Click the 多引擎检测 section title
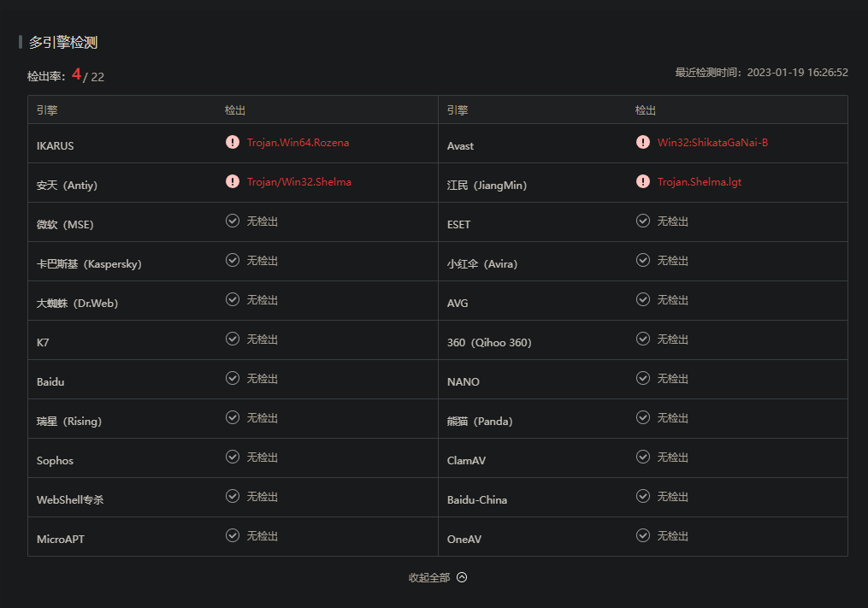 (63, 43)
